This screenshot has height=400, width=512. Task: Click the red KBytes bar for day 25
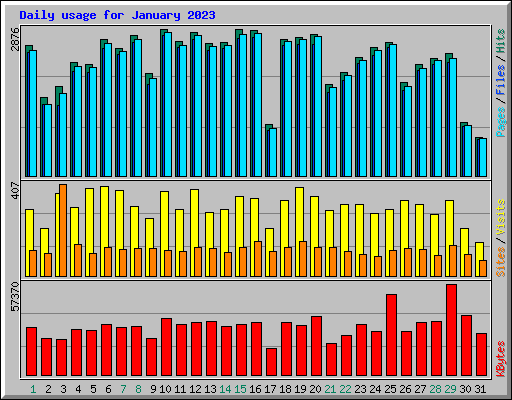point(391,335)
